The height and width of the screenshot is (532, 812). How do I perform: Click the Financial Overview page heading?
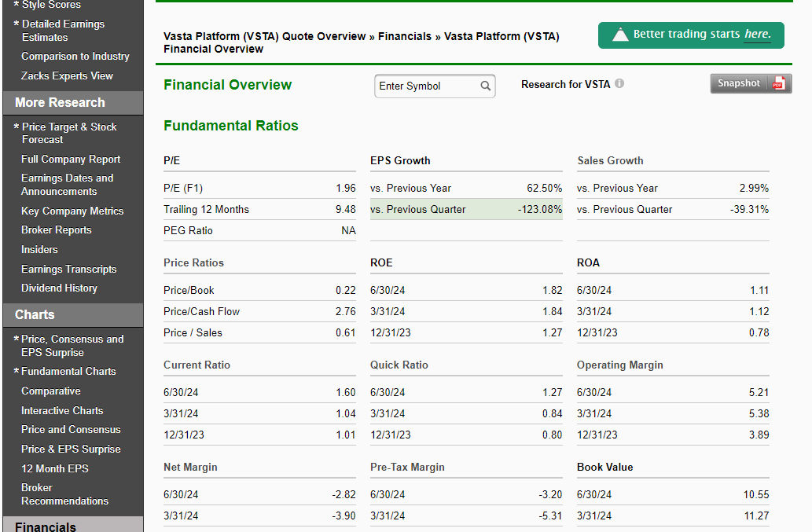point(227,85)
